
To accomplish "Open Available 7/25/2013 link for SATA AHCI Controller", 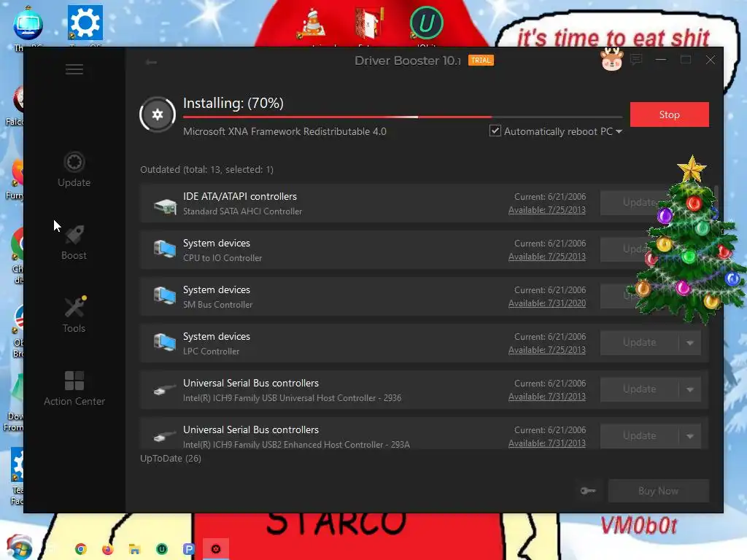I will [x=547, y=210].
